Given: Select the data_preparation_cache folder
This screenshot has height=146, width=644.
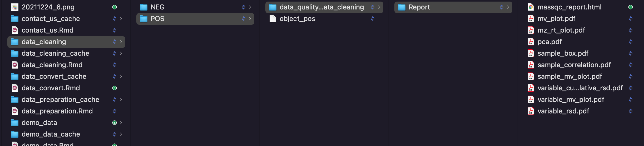Looking at the screenshot, I should [x=66, y=100].
